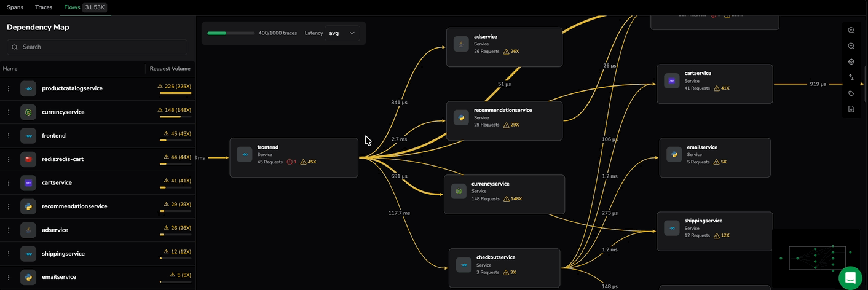Viewport: 868px width, 290px height.
Task: Switch to the Traces tab
Action: pyautogui.click(x=44, y=7)
